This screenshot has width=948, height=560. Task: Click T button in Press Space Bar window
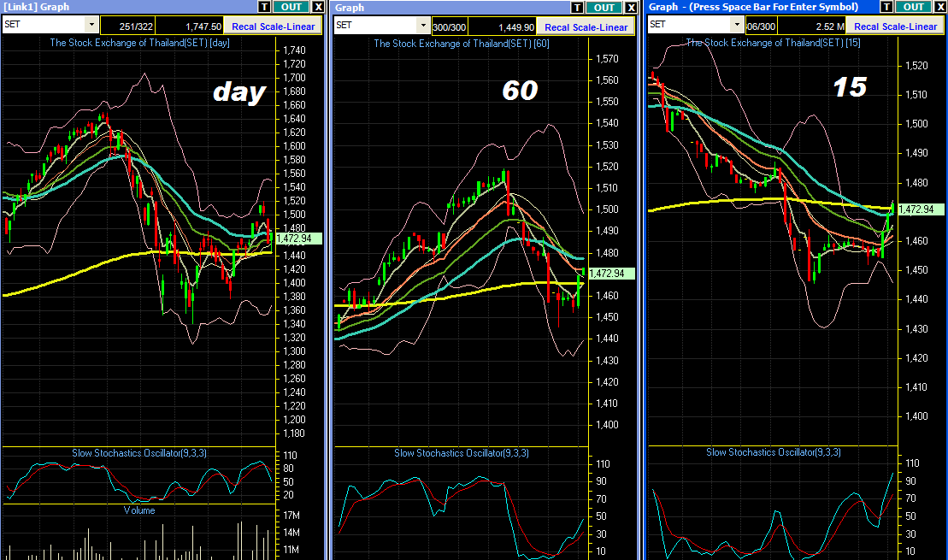[x=886, y=7]
